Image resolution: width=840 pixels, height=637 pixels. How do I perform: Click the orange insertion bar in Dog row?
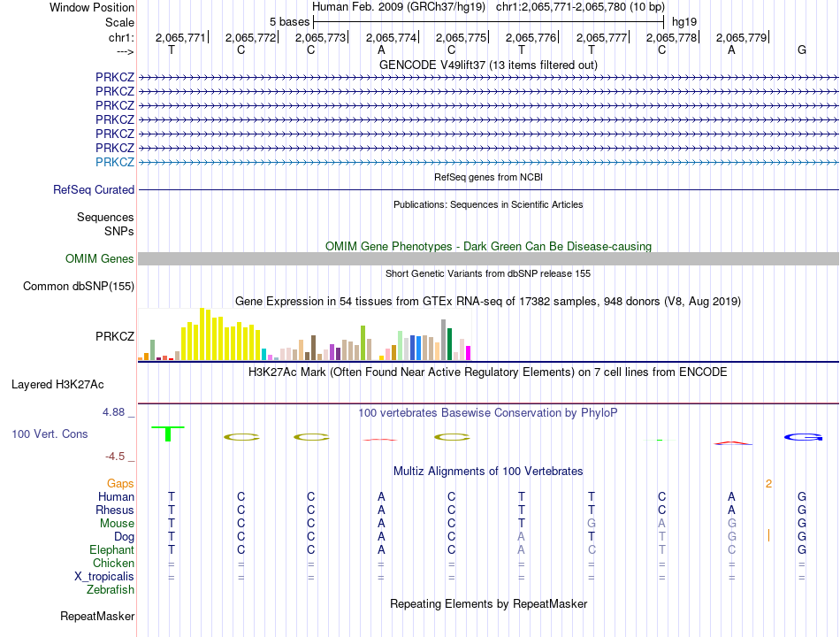pos(768,535)
